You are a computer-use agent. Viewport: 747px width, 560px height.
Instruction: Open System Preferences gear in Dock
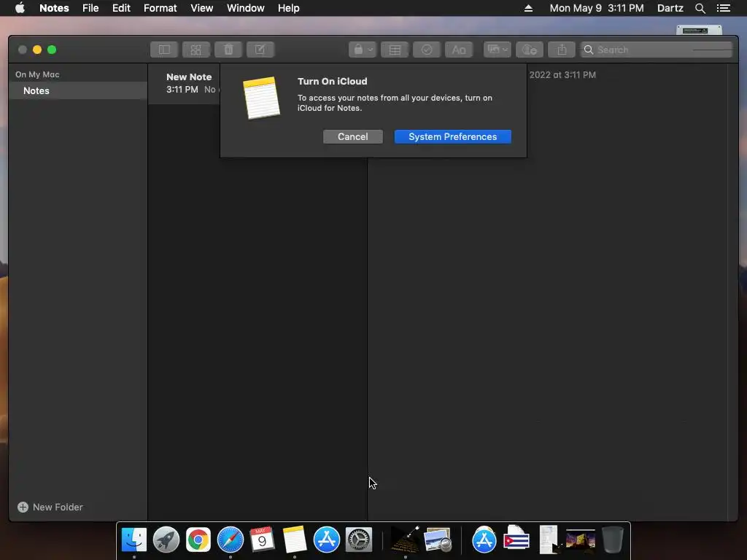click(359, 540)
